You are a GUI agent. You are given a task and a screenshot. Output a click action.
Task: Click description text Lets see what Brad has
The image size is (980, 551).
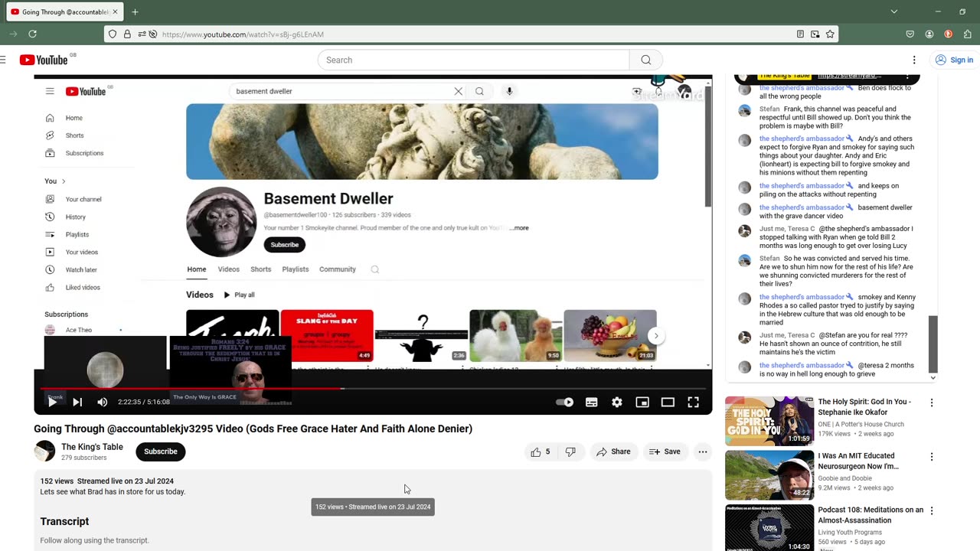pos(113,491)
